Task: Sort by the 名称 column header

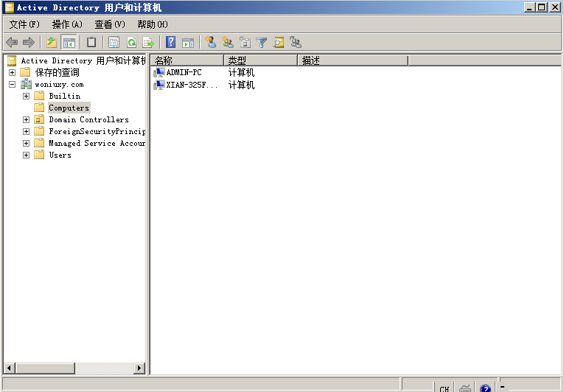Action: [187, 60]
